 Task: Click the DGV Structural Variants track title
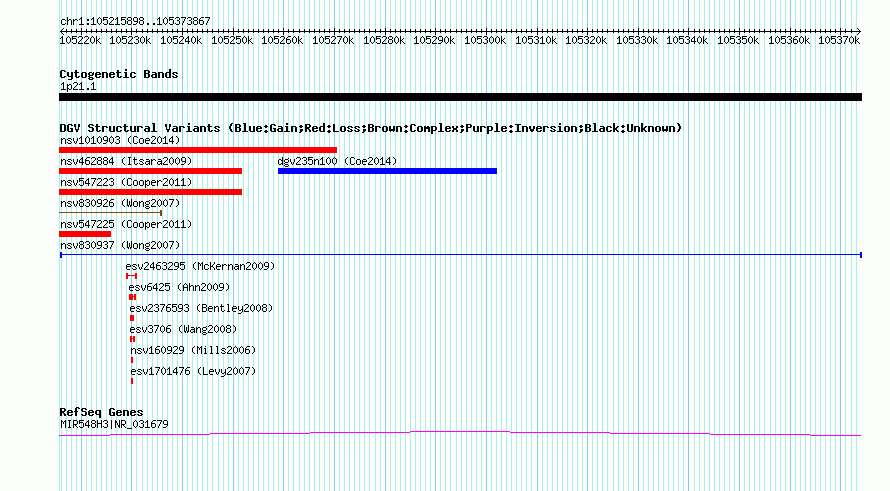(371, 128)
